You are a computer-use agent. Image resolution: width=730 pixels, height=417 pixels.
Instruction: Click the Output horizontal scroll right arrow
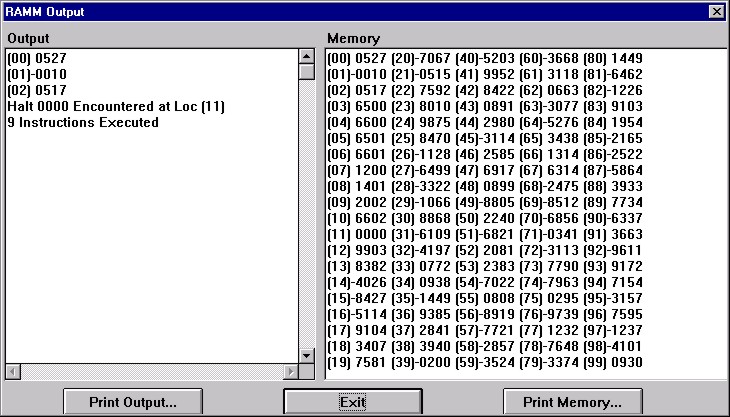(x=291, y=371)
